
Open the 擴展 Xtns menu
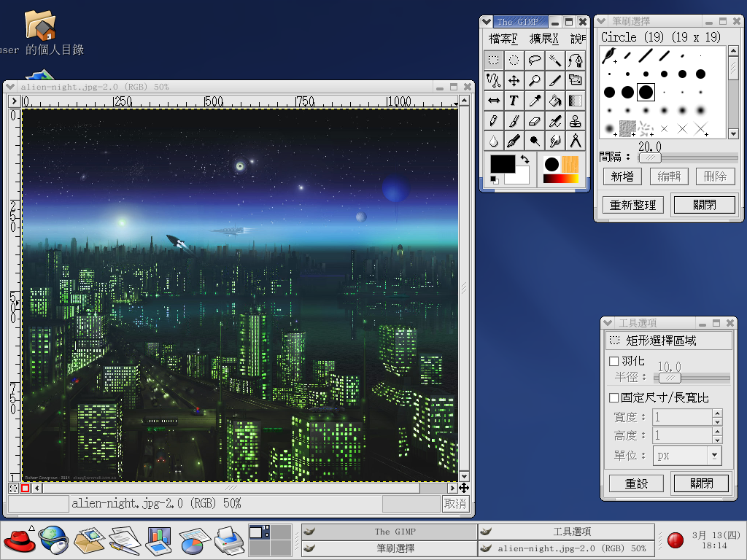point(543,39)
